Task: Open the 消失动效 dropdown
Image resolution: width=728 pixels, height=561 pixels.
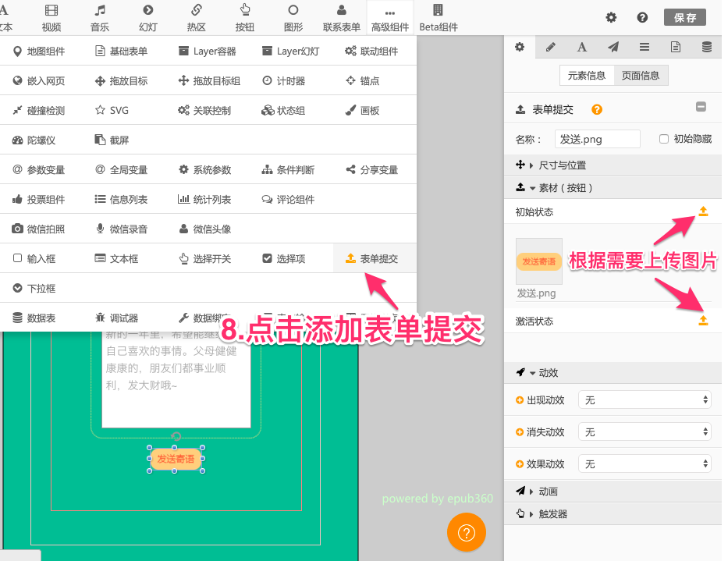Action: click(645, 431)
